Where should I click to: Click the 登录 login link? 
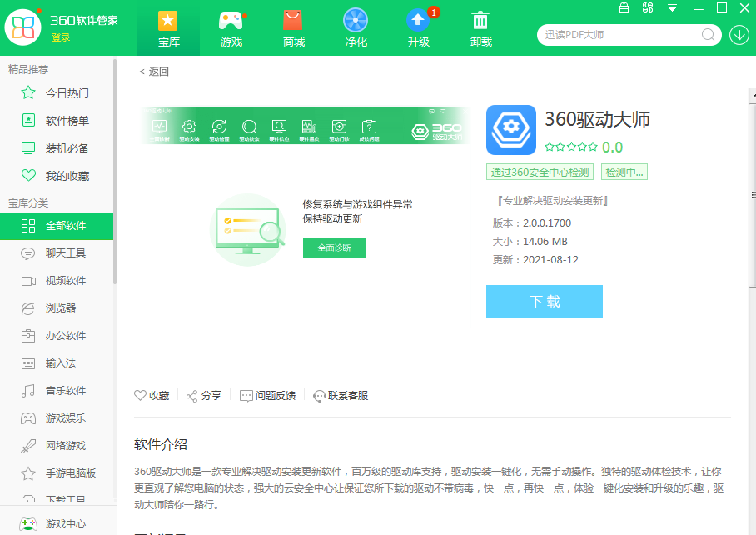coord(61,37)
